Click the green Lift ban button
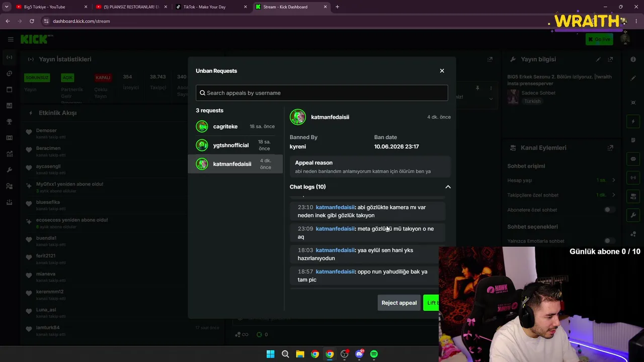The height and width of the screenshot is (362, 644). coord(432,303)
